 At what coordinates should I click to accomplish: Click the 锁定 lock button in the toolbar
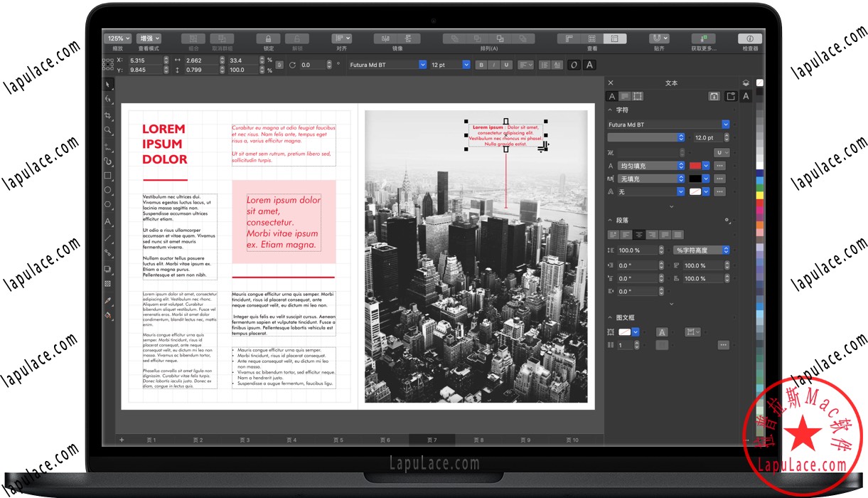coord(267,38)
